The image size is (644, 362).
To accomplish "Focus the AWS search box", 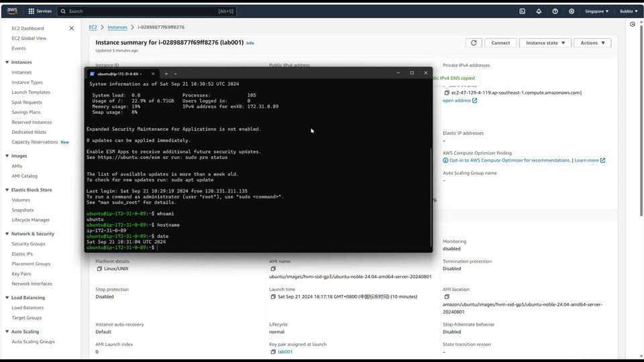I will point(147,11).
